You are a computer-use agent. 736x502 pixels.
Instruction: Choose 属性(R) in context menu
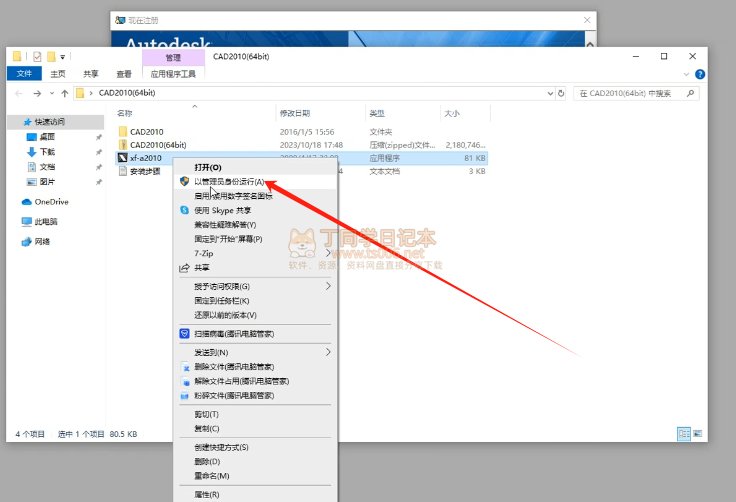pyautogui.click(x=255, y=494)
